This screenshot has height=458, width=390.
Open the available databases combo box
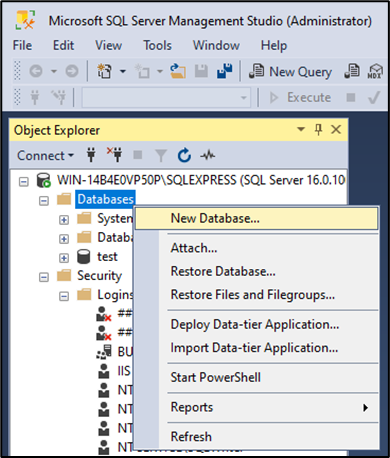(166, 98)
